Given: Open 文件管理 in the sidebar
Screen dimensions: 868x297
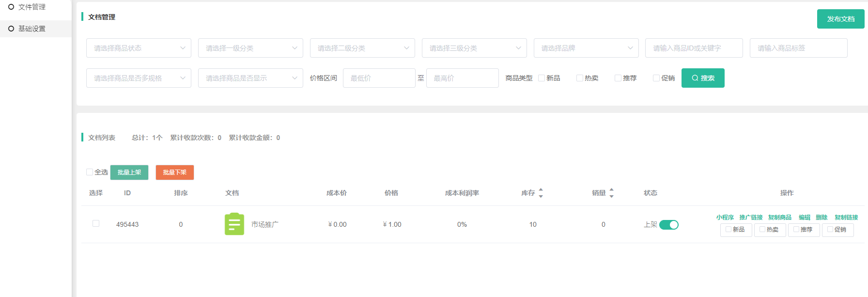Looking at the screenshot, I should click(32, 7).
